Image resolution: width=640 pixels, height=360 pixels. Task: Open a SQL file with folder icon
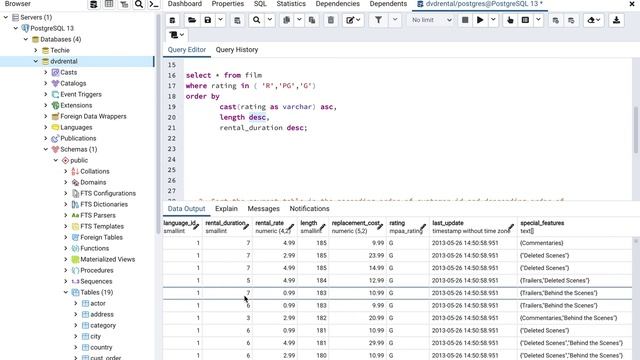pyautogui.click(x=192, y=20)
